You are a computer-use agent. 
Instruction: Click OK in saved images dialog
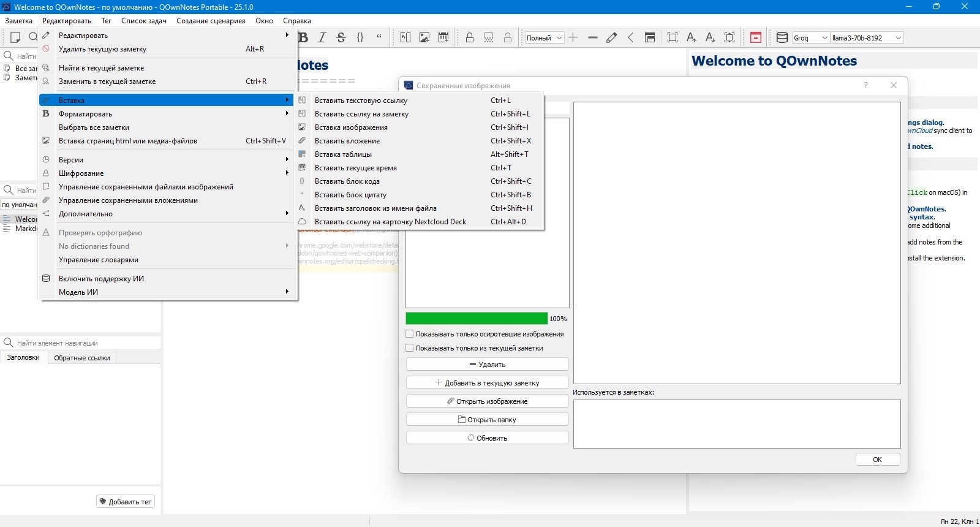(x=878, y=460)
